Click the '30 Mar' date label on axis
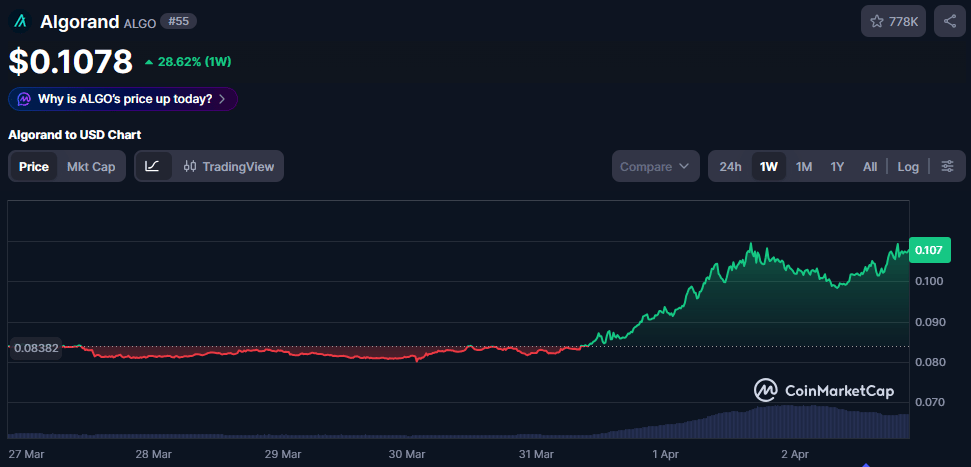Screen dimensions: 971x467 click(x=407, y=454)
